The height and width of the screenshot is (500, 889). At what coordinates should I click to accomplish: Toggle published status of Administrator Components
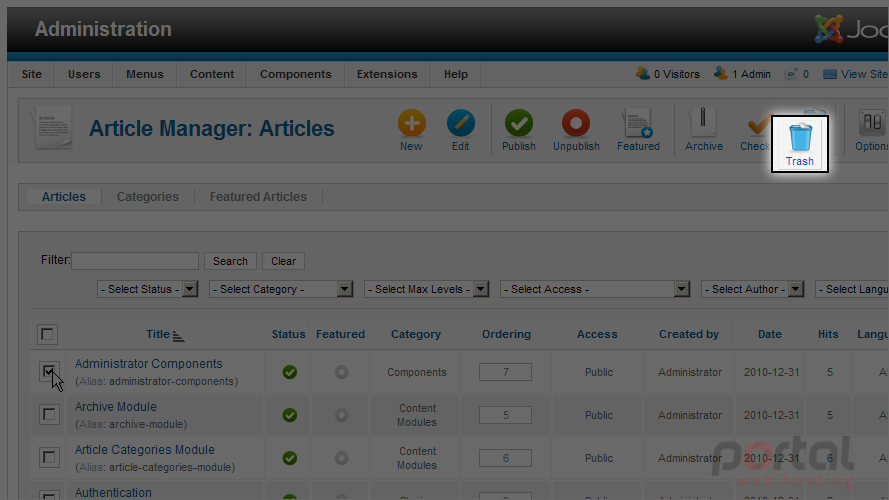coord(290,372)
